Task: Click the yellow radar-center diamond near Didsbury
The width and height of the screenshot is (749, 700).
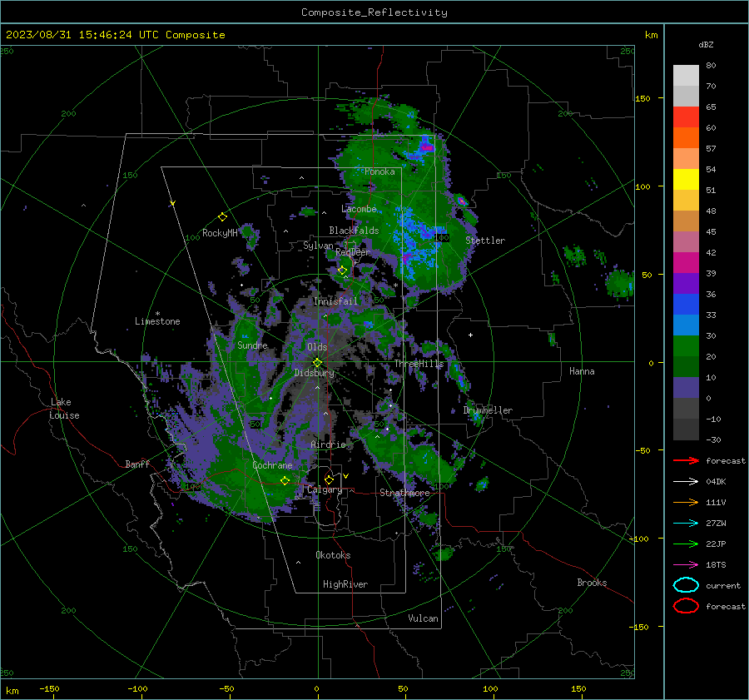Action: pyautogui.click(x=317, y=363)
